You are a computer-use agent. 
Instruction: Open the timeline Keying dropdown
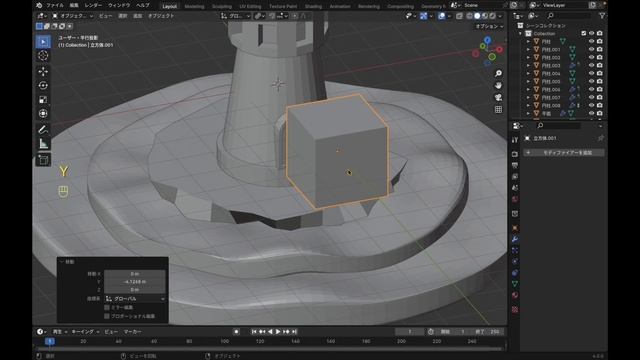[x=85, y=332]
